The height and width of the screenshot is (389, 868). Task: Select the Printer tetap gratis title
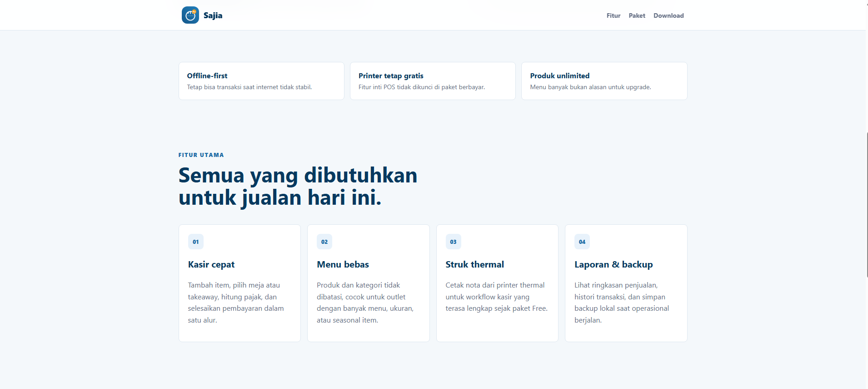(391, 76)
